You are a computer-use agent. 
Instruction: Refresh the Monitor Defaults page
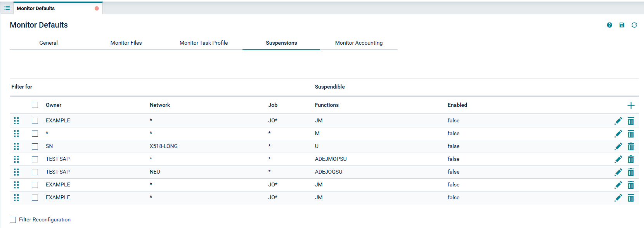click(x=634, y=25)
